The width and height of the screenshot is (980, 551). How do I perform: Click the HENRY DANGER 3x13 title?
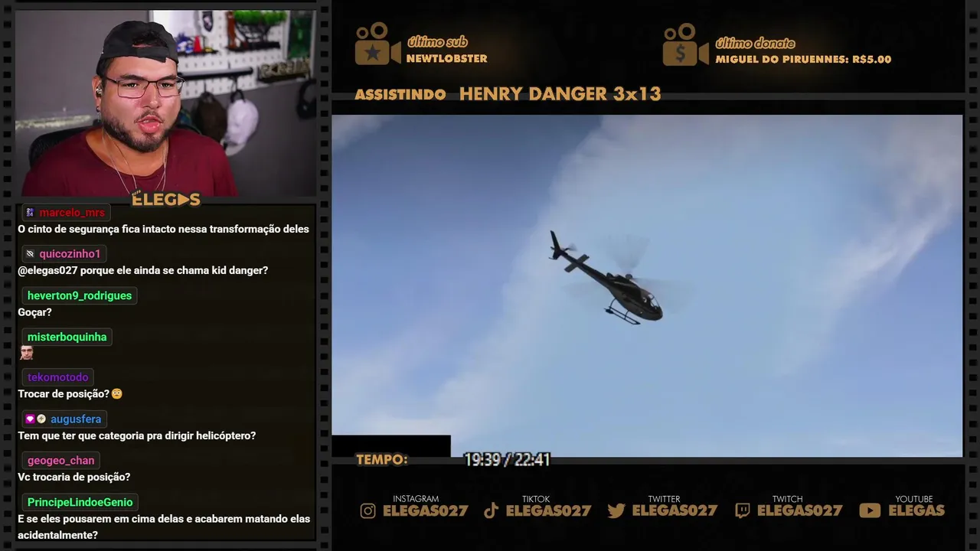pos(560,94)
